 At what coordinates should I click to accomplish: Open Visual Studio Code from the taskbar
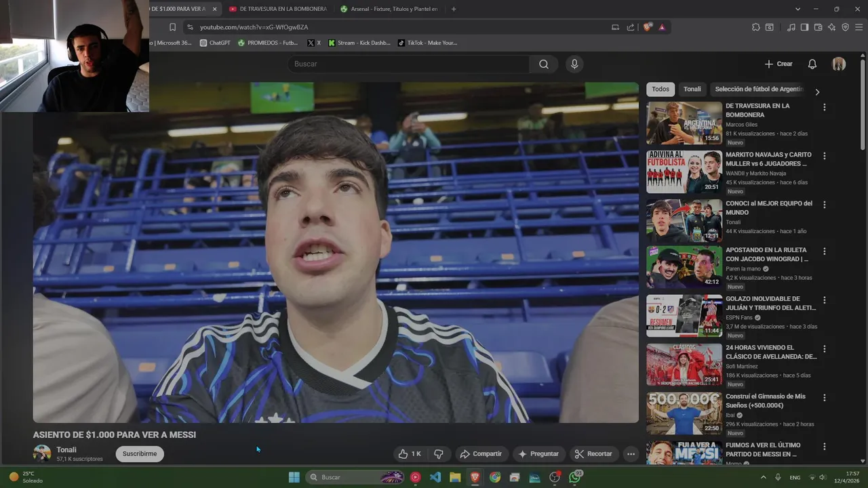pos(435,477)
